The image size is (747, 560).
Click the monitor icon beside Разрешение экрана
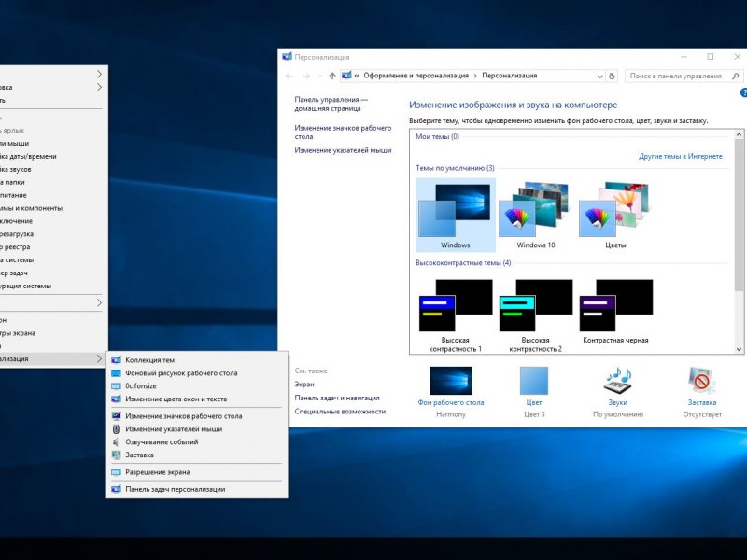click(x=116, y=472)
